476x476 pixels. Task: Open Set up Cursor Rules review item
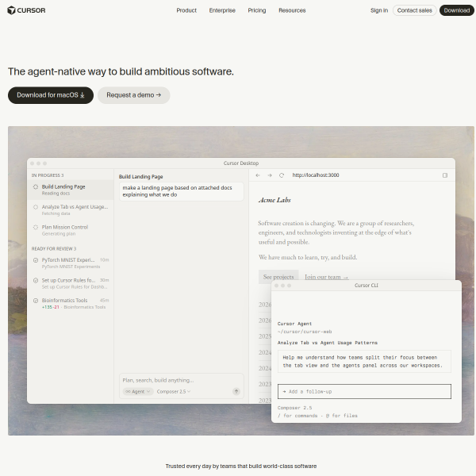[71, 283]
